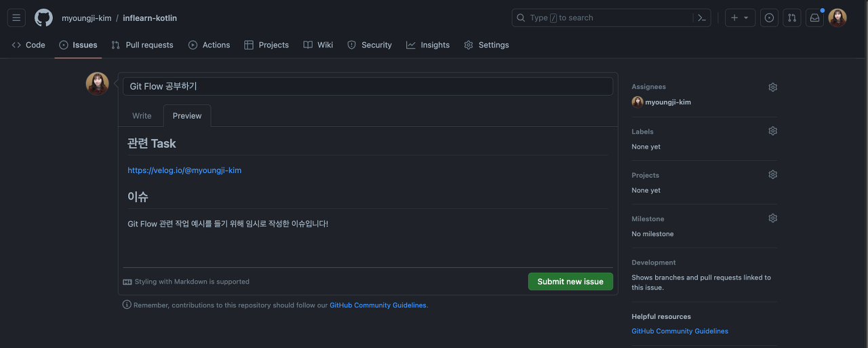The height and width of the screenshot is (348, 868).
Task: Click the Assignees sidebar heading
Action: click(x=648, y=87)
